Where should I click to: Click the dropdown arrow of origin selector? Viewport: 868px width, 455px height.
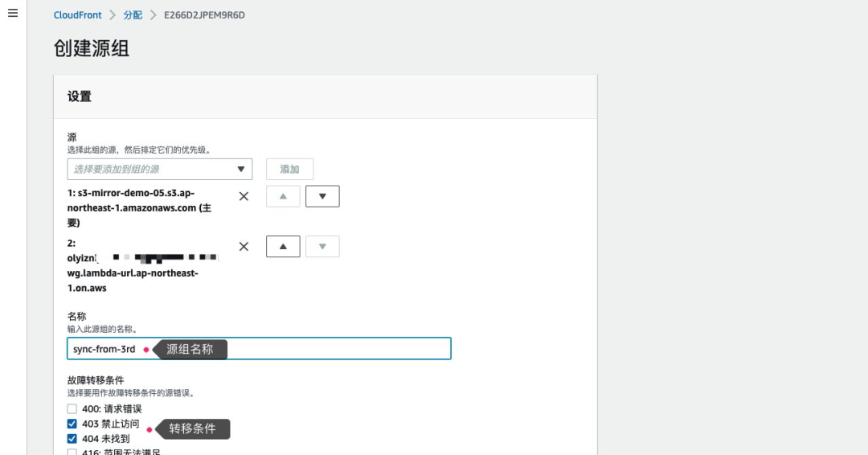tap(241, 169)
